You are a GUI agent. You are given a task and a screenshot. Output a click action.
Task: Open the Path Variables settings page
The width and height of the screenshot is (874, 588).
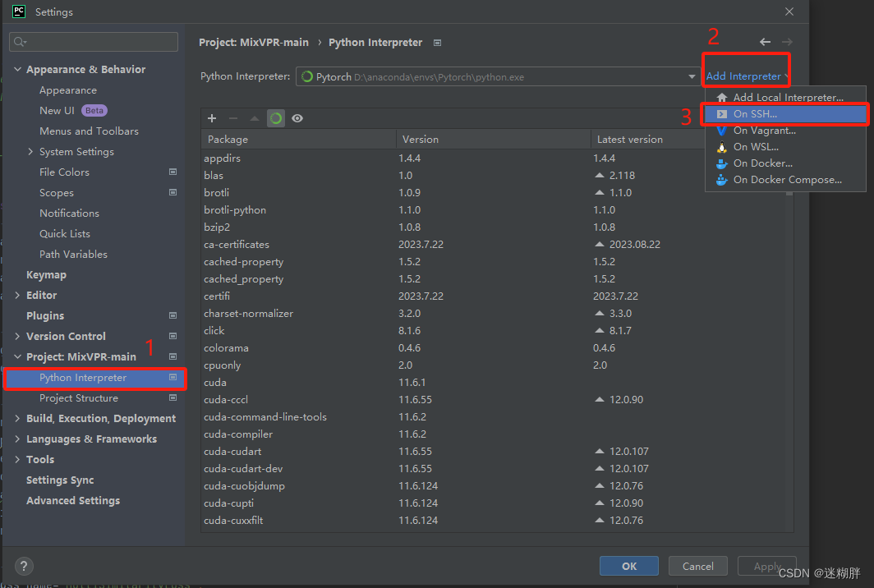[74, 254]
